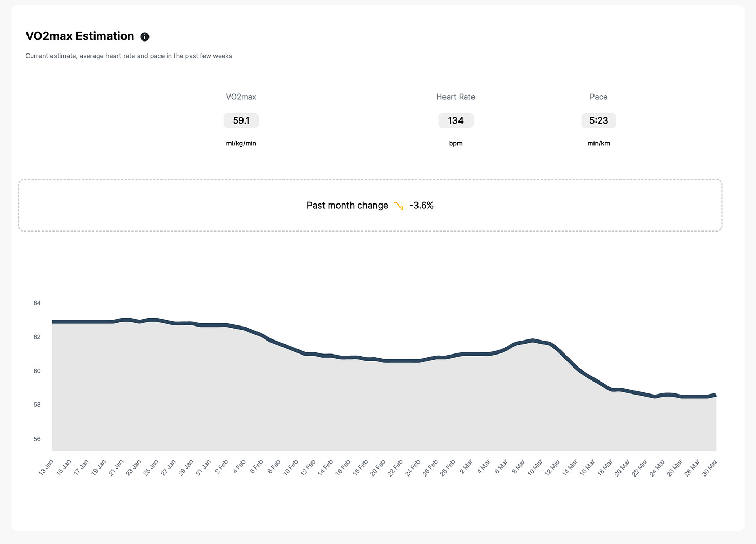The height and width of the screenshot is (544, 756).
Task: Click the 64 mark on the y-axis
Action: [x=37, y=303]
